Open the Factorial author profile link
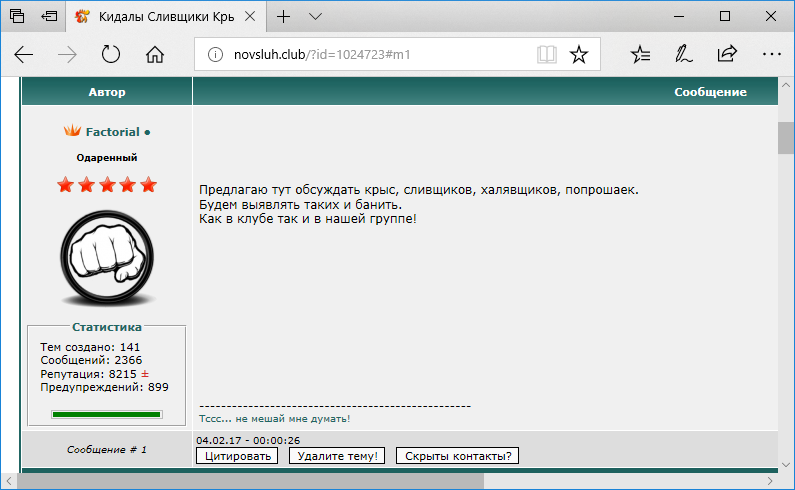795x490 pixels. tap(112, 132)
